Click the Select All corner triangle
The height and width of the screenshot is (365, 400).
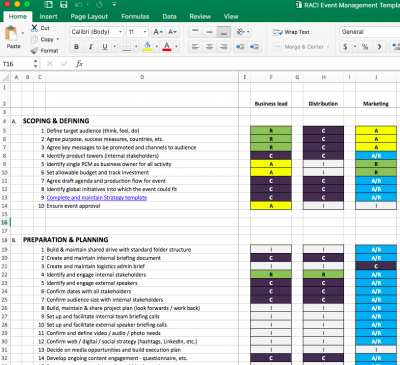(5, 78)
